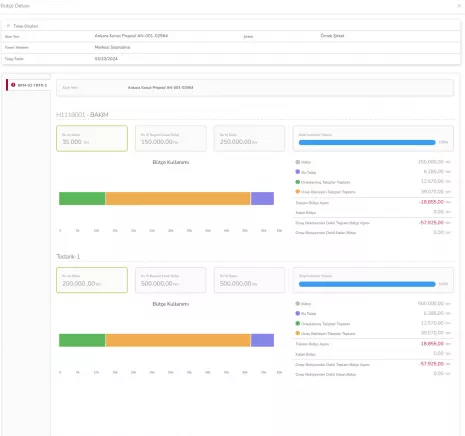Select the Örnek Şirket company value
Image resolution: width=465 pixels, height=436 pixels.
[x=332, y=36]
